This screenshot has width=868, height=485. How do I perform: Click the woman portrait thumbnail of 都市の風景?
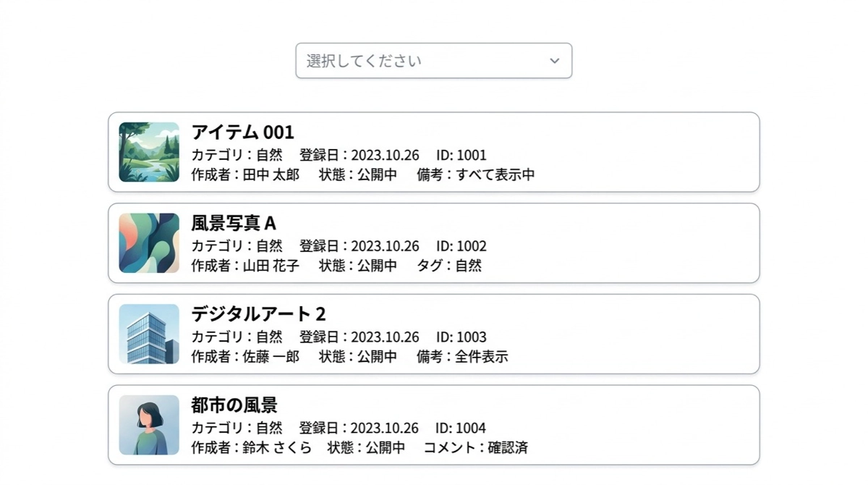pyautogui.click(x=149, y=425)
